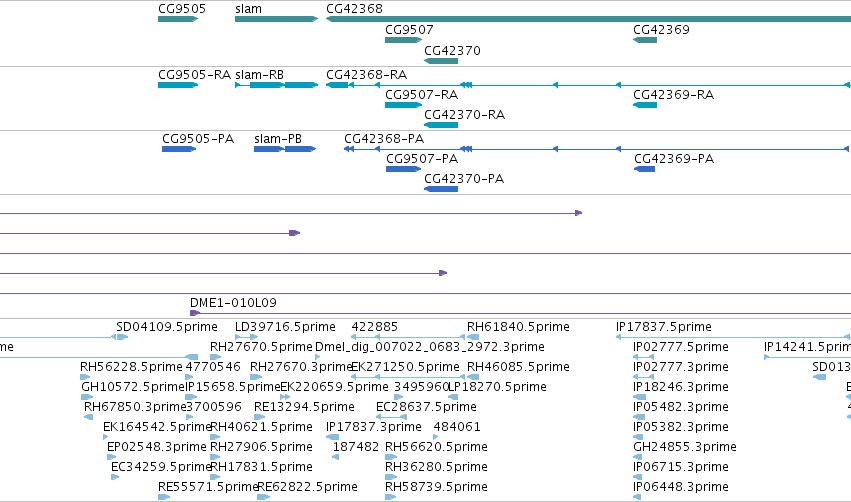The image size is (851, 502).
Task: Select EST IP02777.3prime
Action: (680, 367)
